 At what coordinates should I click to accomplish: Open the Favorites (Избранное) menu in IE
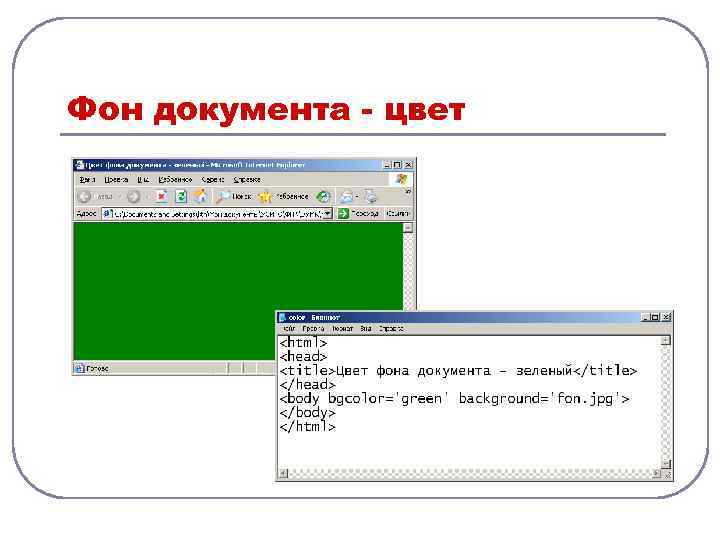click(175, 180)
